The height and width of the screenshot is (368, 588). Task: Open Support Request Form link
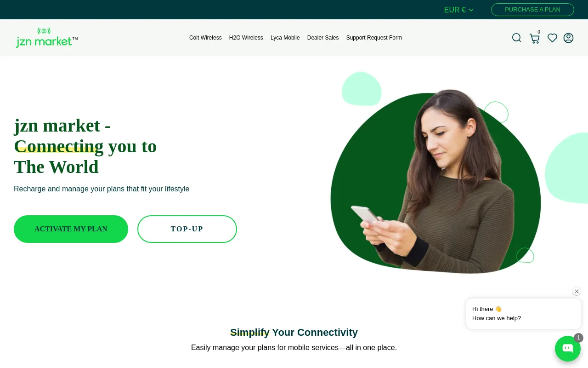tap(374, 38)
